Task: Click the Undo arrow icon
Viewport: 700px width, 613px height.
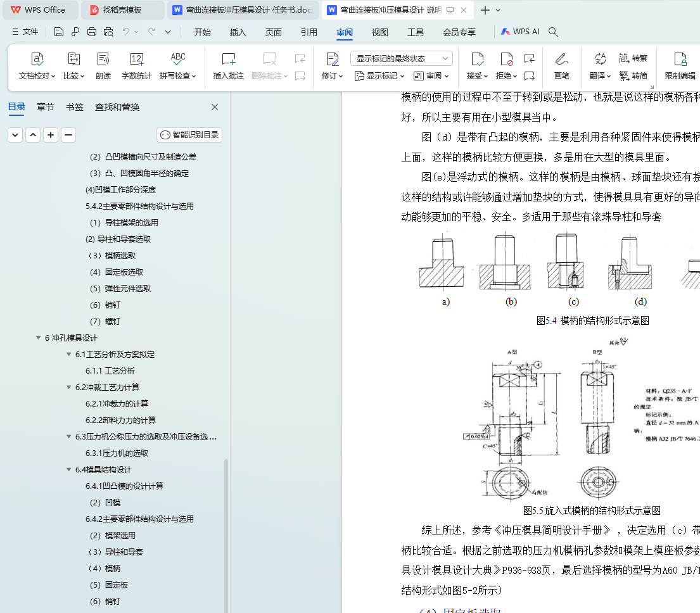Action: [x=126, y=32]
